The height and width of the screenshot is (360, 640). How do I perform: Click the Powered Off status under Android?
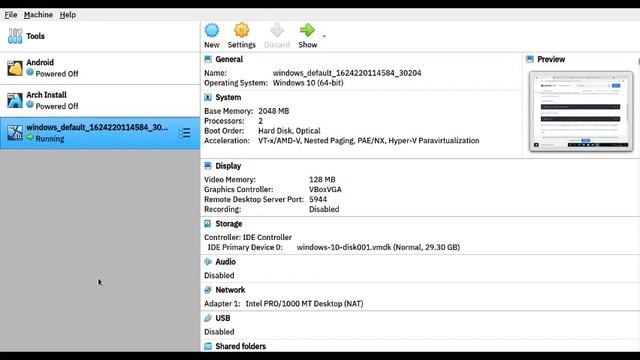[57, 74]
